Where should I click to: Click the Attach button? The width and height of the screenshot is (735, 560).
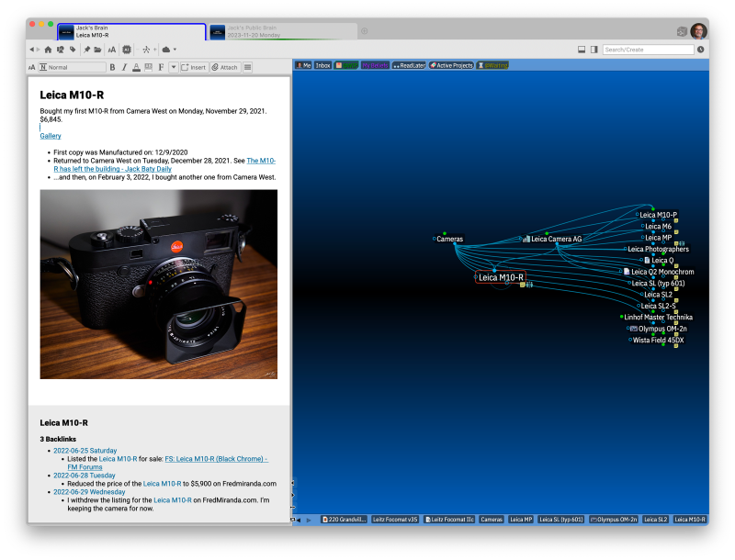point(224,67)
